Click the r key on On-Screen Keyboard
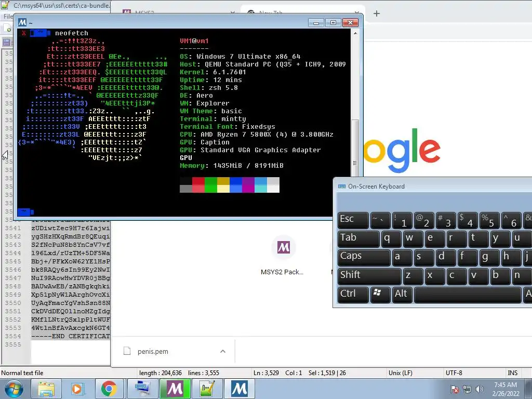The image size is (532, 399). pos(456,238)
